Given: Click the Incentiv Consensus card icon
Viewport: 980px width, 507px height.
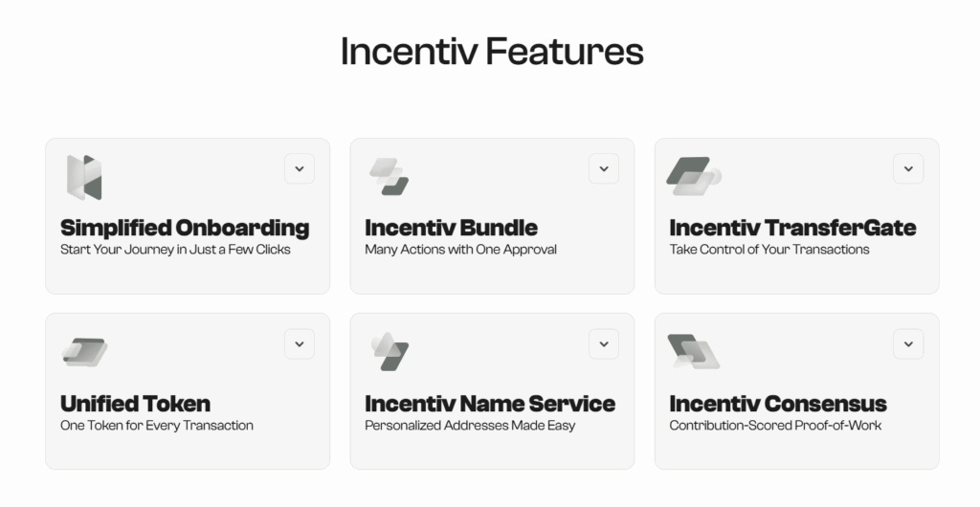Looking at the screenshot, I should pos(693,352).
